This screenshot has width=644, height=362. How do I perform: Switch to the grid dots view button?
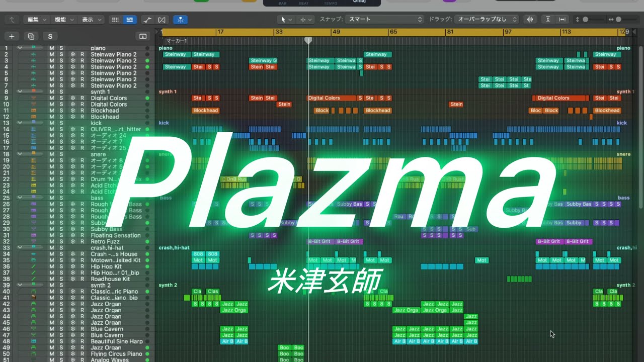click(115, 20)
